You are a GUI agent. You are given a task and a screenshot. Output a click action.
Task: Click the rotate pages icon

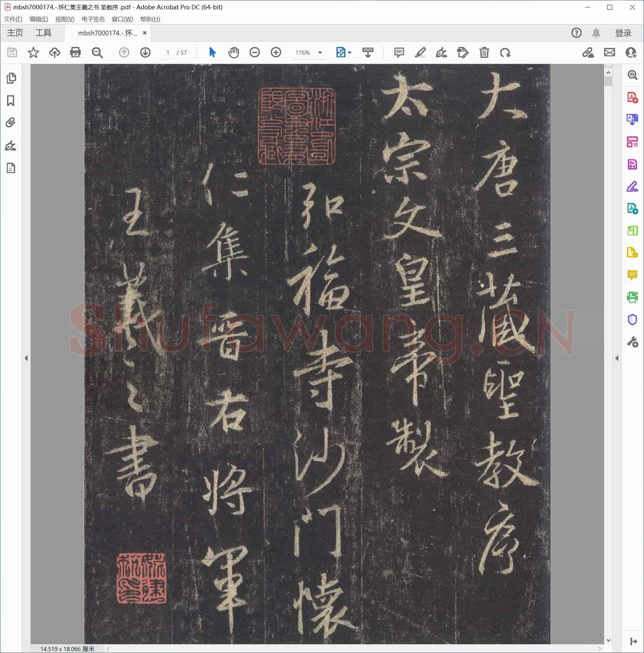tap(506, 52)
